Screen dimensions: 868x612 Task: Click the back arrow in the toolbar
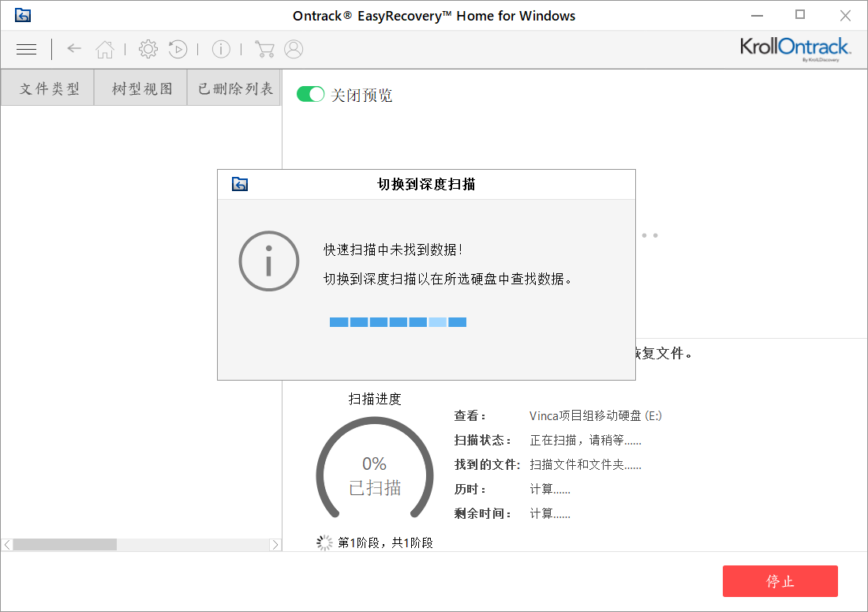pos(73,49)
